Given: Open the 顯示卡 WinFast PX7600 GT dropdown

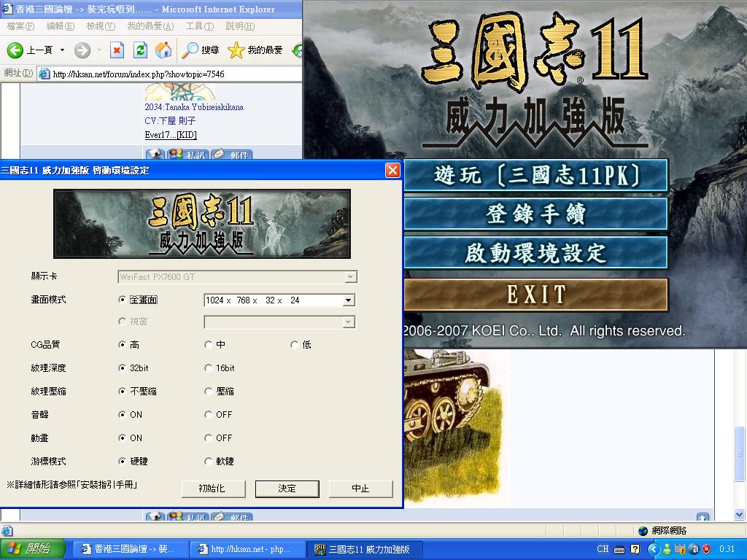Looking at the screenshot, I should click(351, 276).
